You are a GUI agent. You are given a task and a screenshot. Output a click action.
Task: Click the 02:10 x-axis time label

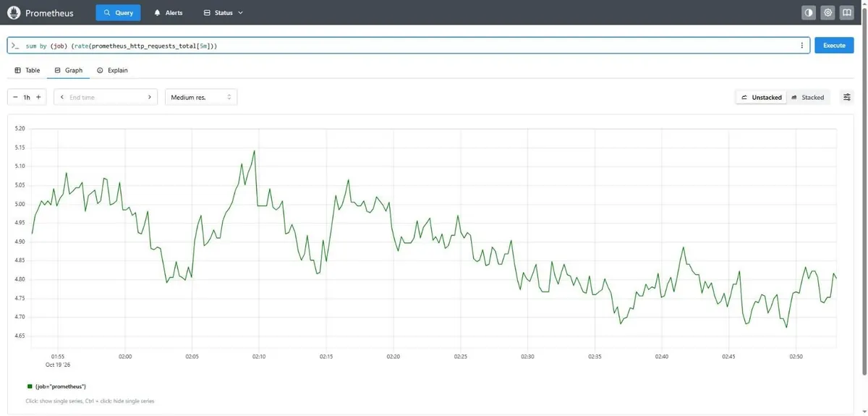click(259, 357)
